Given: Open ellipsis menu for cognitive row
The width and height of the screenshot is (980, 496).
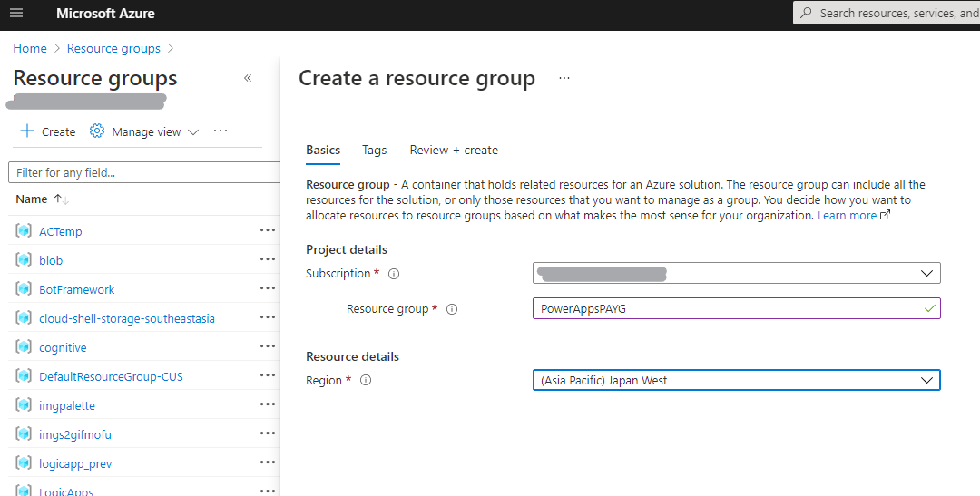Looking at the screenshot, I should click(x=268, y=346).
